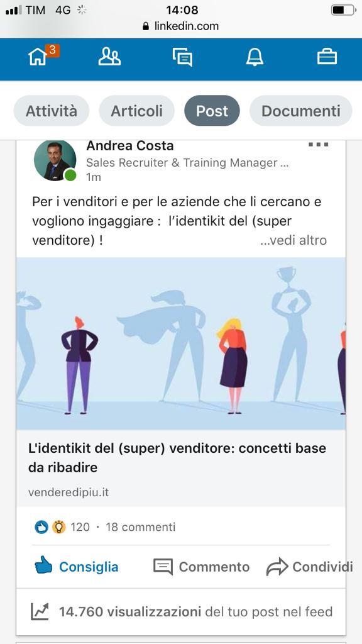Screen dimensions: 362x644
Task: Open the 18 commenti link
Action: coord(140,527)
